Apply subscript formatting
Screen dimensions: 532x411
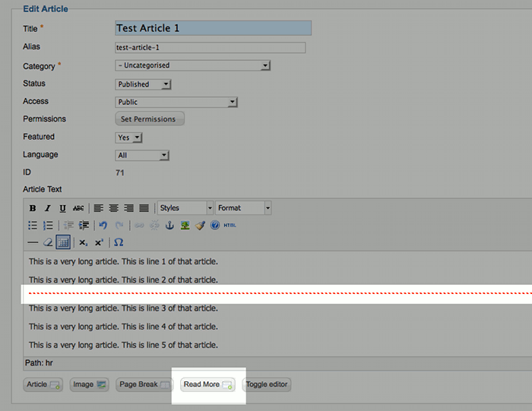(83, 242)
